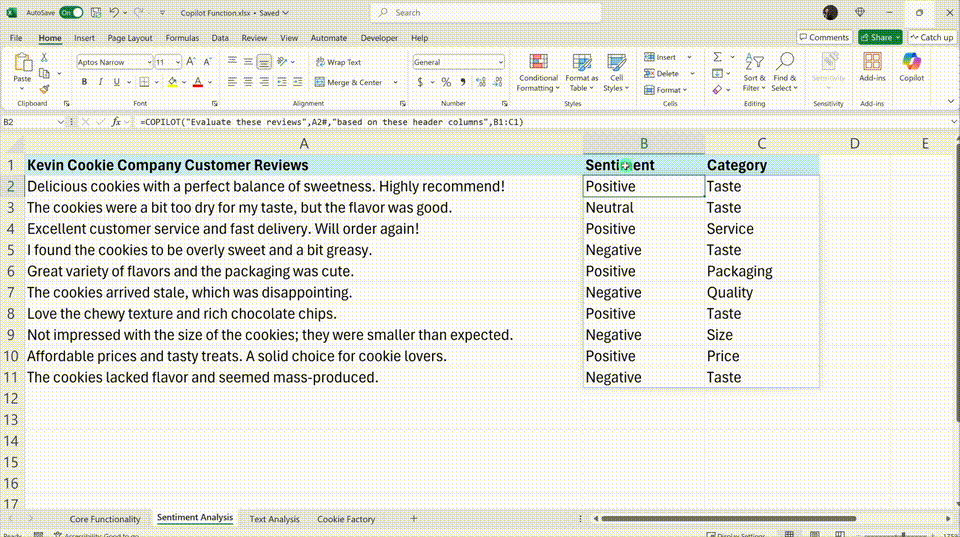Toggle the AutoSave switch

pyautogui.click(x=71, y=13)
